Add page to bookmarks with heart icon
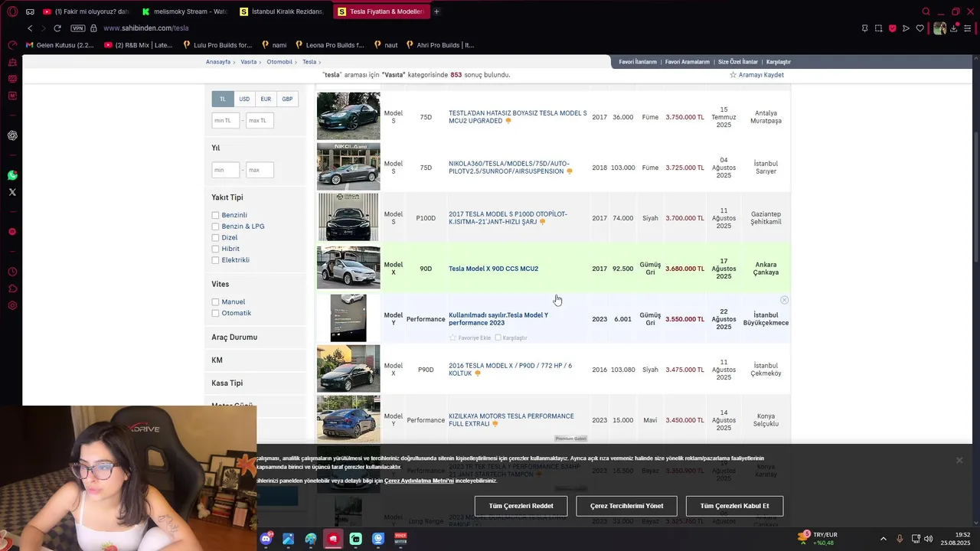The height and width of the screenshot is (551, 980). click(x=920, y=28)
